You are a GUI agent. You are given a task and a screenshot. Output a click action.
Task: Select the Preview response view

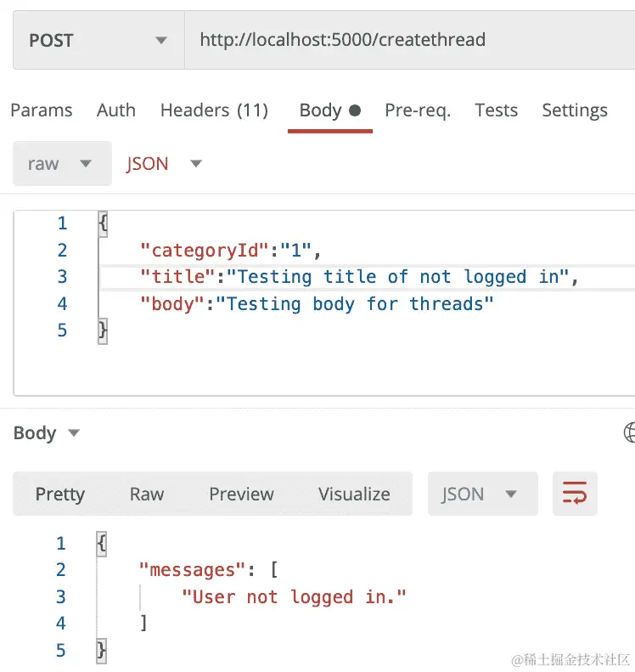241,494
